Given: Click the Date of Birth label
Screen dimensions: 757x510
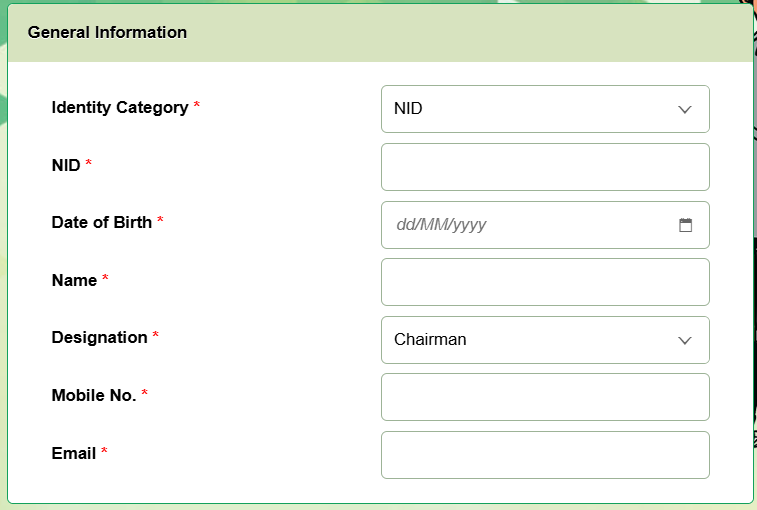Looking at the screenshot, I should coord(101,222).
